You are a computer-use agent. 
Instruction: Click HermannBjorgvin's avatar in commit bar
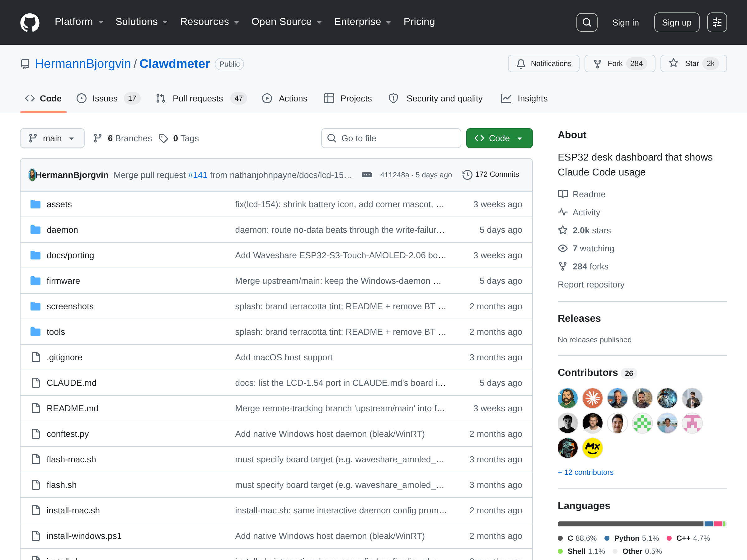pyautogui.click(x=32, y=175)
